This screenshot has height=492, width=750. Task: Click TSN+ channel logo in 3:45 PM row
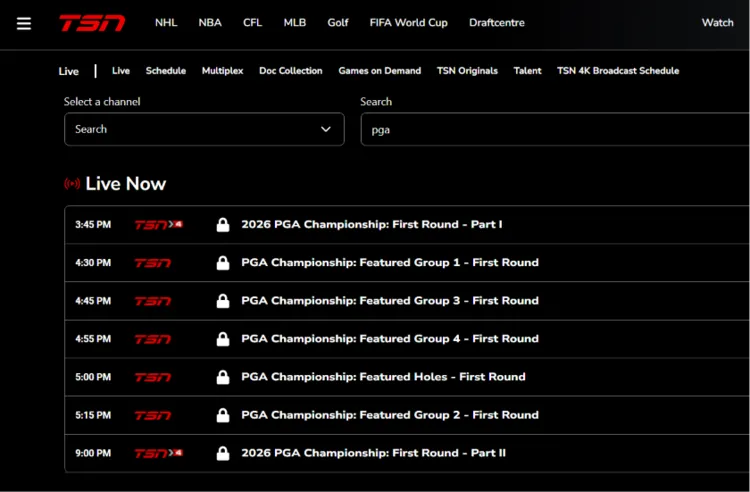tap(158, 225)
